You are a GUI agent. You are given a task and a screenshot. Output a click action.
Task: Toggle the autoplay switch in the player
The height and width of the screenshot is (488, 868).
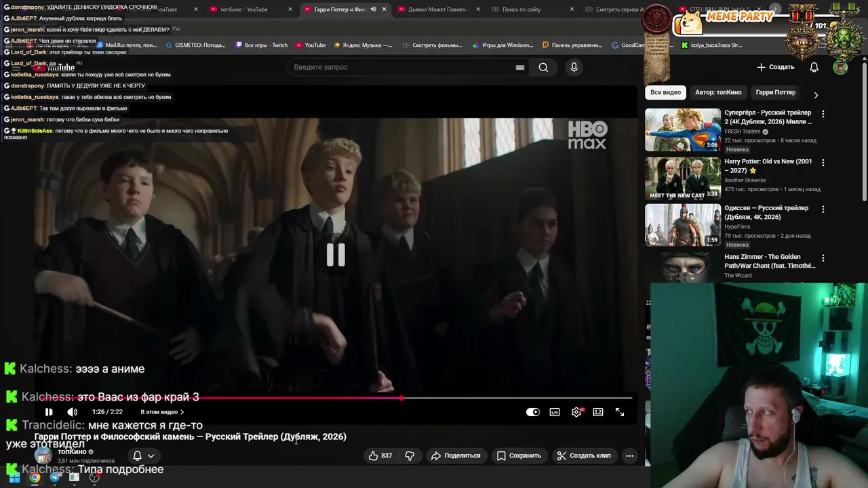tap(533, 412)
